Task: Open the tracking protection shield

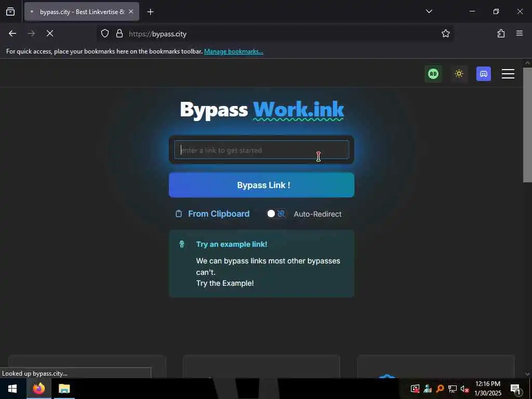Action: coord(105,34)
